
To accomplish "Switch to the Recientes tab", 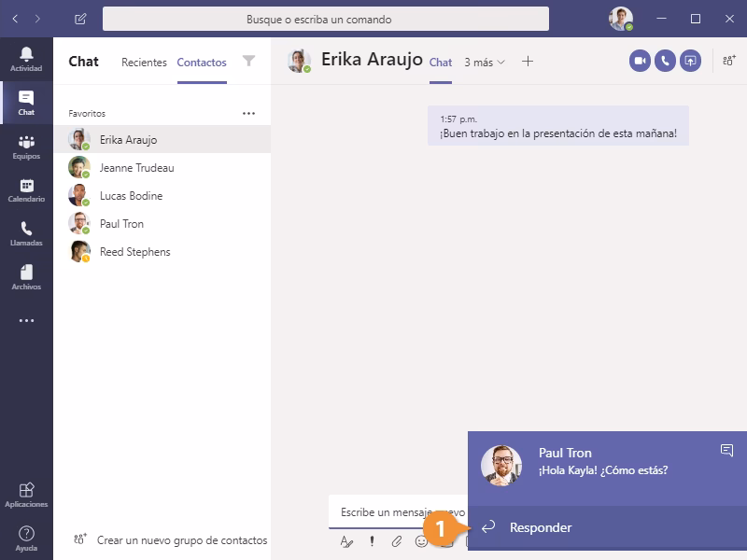I will [144, 63].
